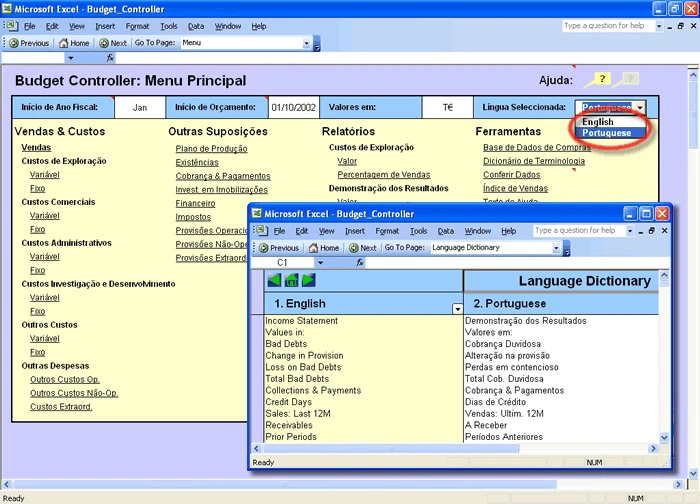Click the Home toolbar button in main window

click(74, 43)
